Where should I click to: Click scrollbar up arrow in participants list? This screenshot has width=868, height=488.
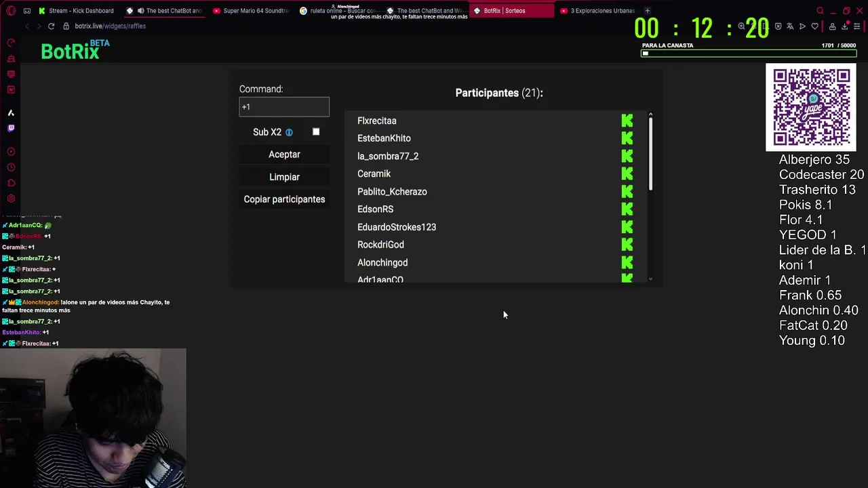[650, 115]
